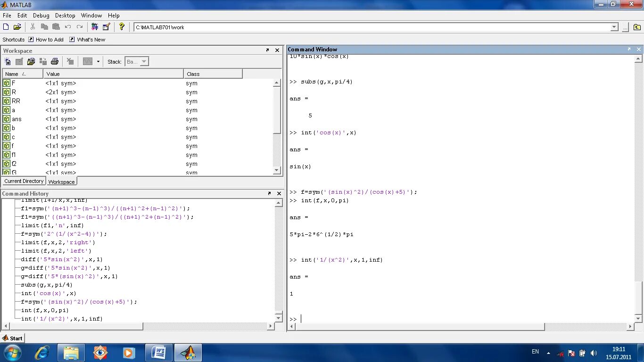Open the Windows Start orb

point(12,353)
